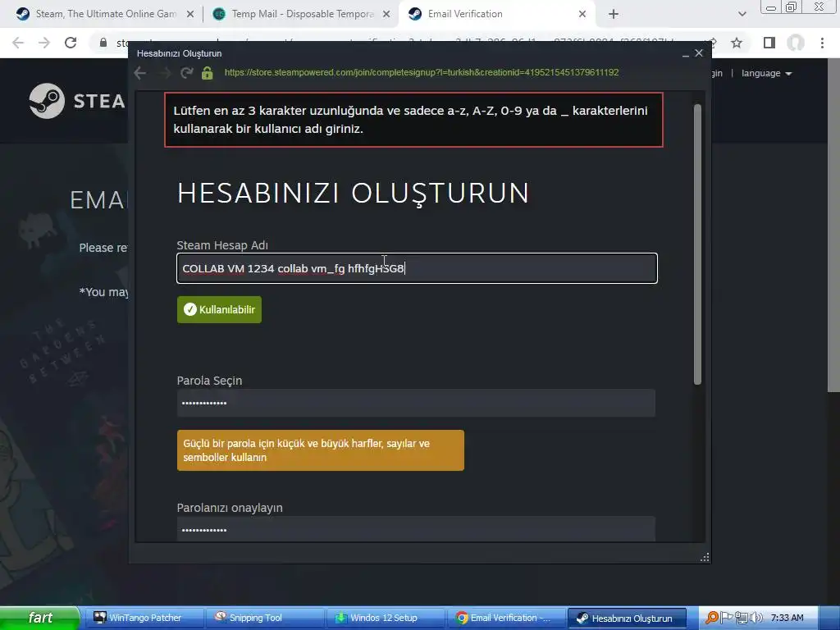Image resolution: width=840 pixels, height=630 pixels.
Task: Click the flag tray icon
Action: click(x=727, y=618)
